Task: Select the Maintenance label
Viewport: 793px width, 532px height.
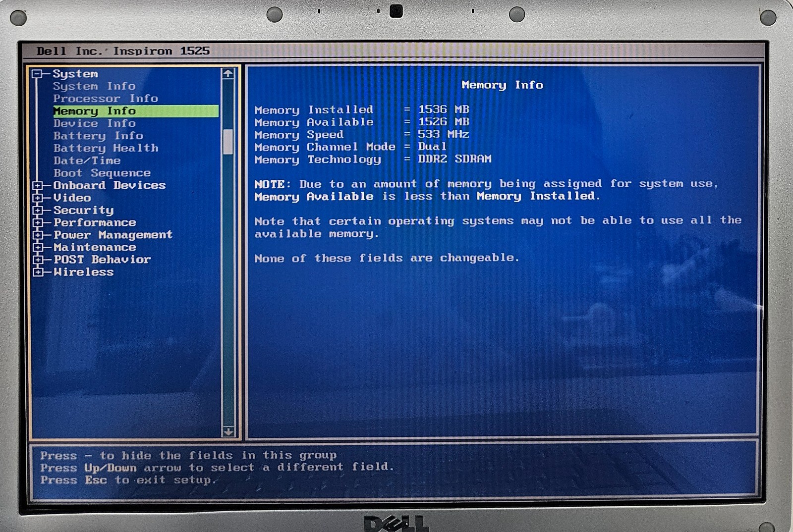Action: click(95, 247)
